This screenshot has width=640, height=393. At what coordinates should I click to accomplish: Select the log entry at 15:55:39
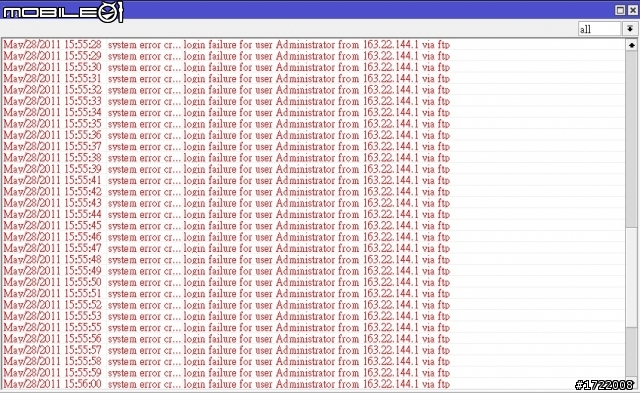(x=313, y=169)
